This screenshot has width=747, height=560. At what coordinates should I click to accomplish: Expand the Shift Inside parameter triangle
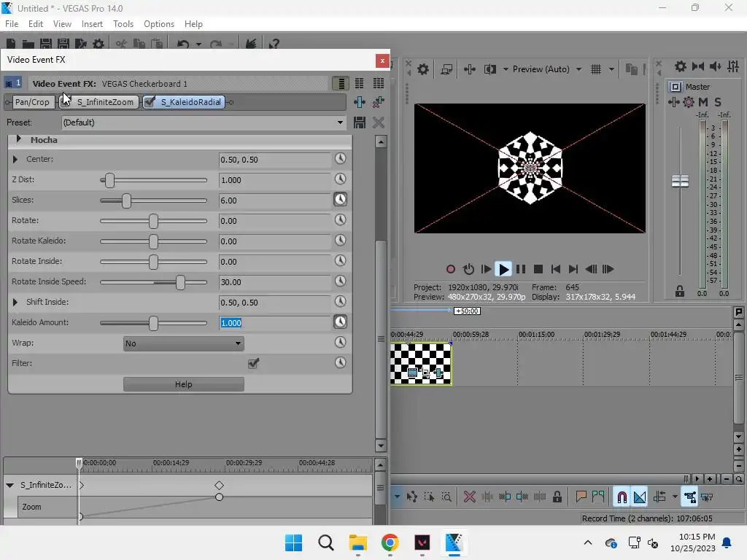pos(15,302)
